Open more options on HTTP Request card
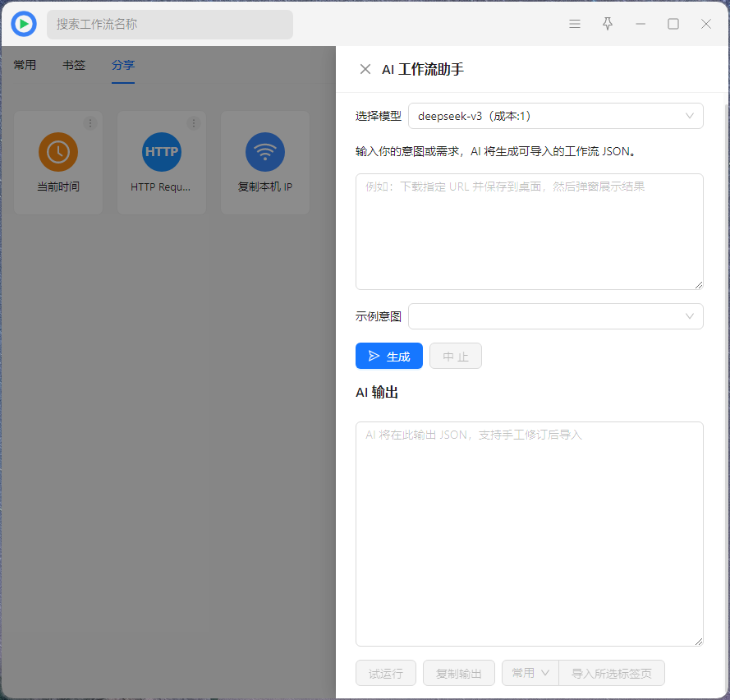Screen dimensions: 730x700 194,123
